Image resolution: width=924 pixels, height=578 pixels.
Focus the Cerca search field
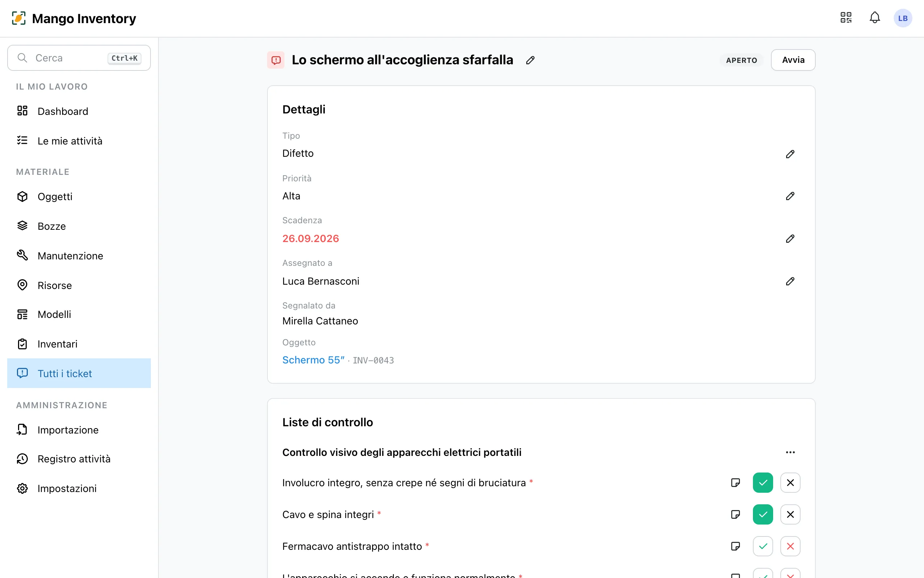(79, 58)
